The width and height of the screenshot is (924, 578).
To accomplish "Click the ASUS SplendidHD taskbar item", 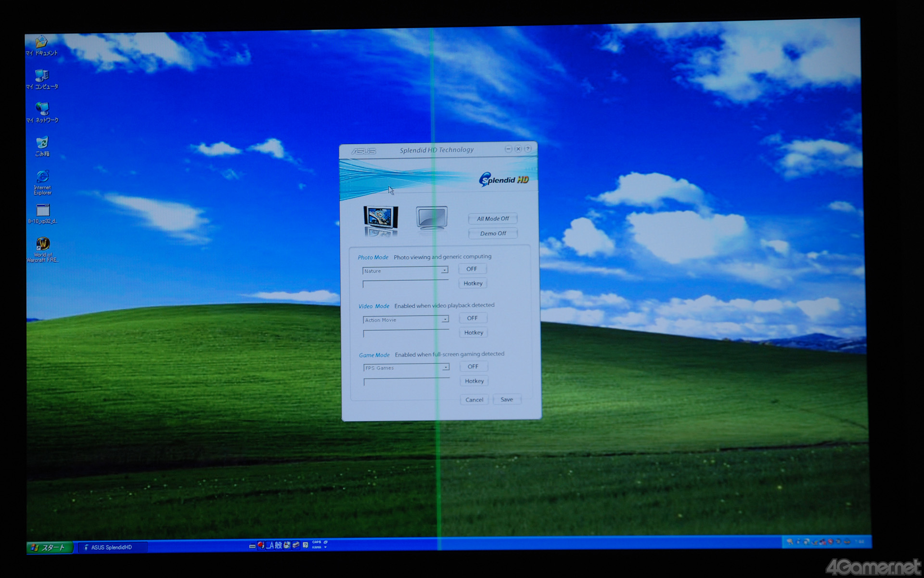I will coord(112,547).
